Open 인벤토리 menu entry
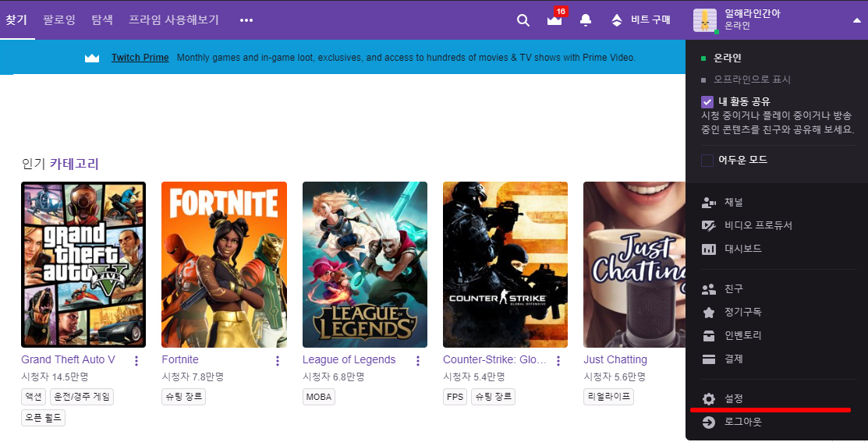This screenshot has width=868, height=442. [743, 334]
